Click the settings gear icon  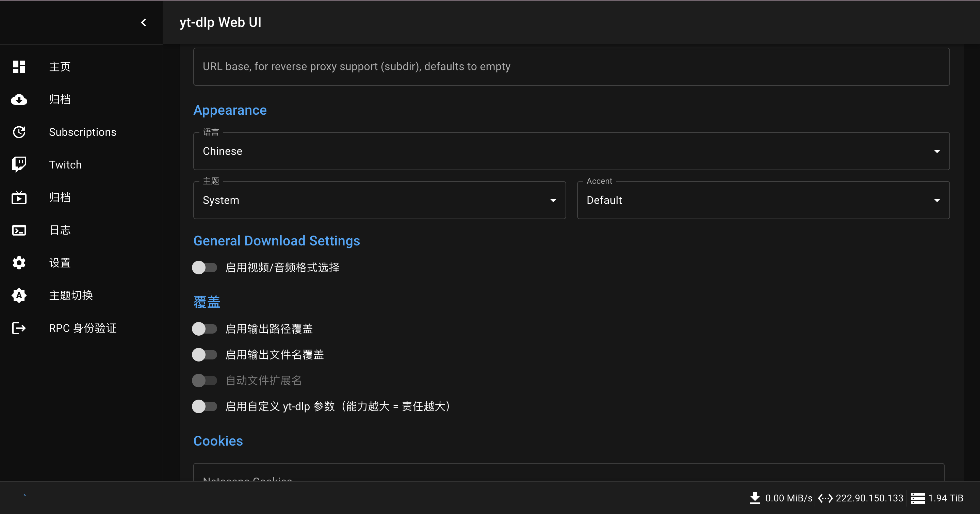click(x=19, y=263)
